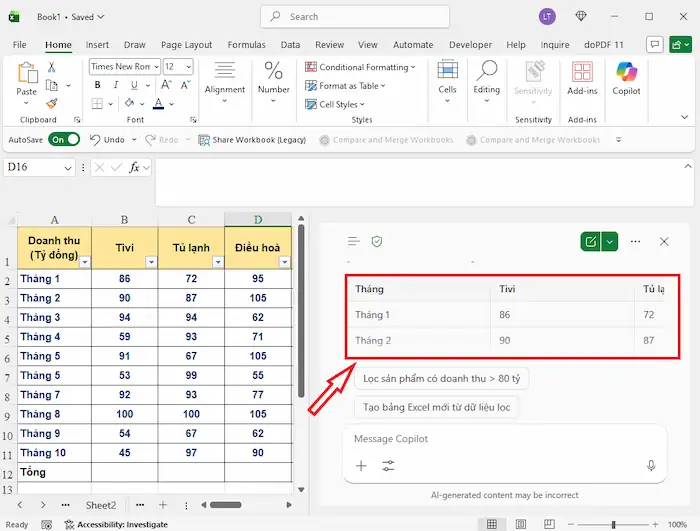Open the Tivi column filter dropdown
700x531 pixels.
click(151, 262)
